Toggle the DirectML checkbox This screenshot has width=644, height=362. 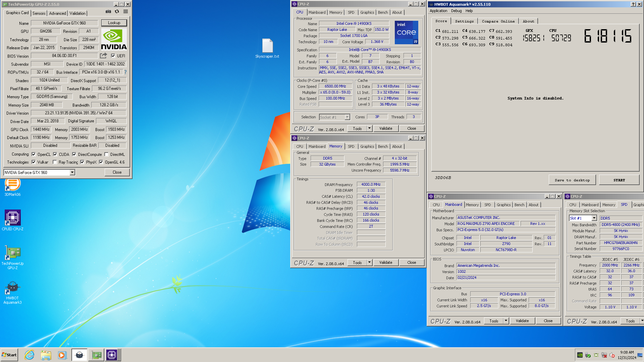pos(106,155)
